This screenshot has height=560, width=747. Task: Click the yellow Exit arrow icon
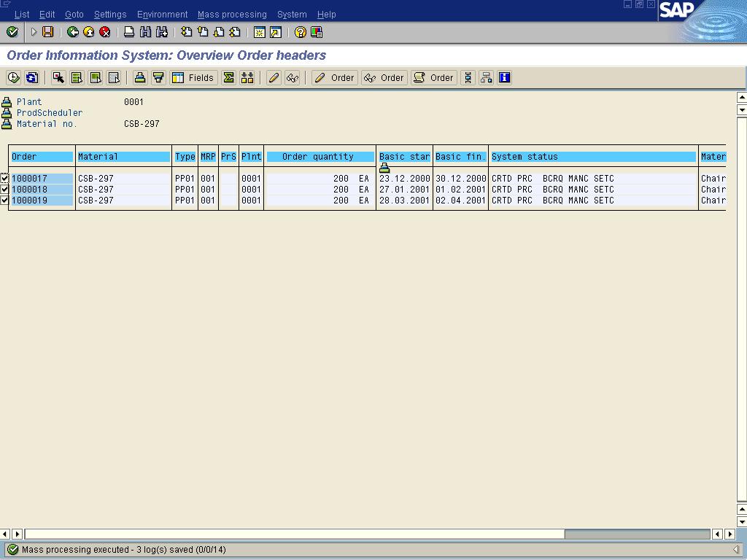tap(88, 32)
